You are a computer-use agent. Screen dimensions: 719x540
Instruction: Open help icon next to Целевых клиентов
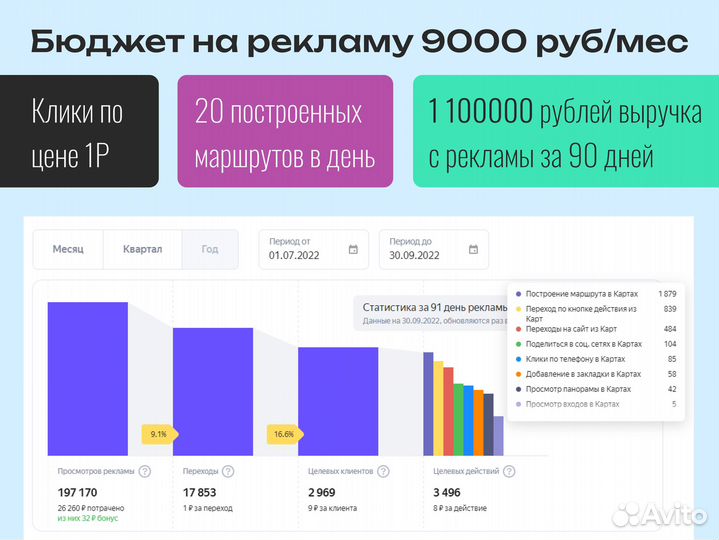[383, 471]
